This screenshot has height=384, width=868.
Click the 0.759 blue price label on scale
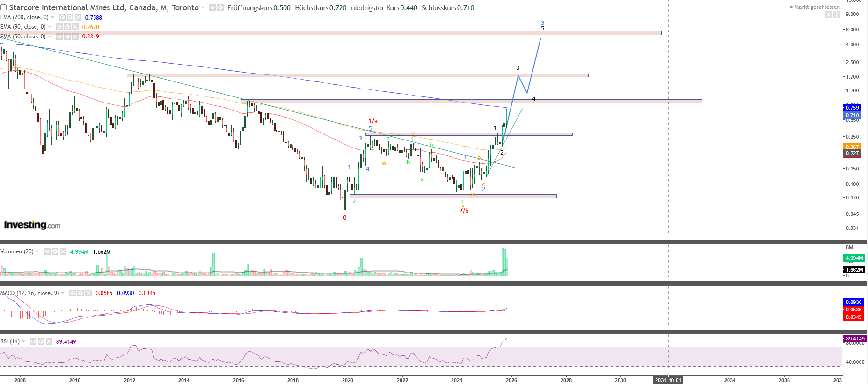tap(852, 108)
